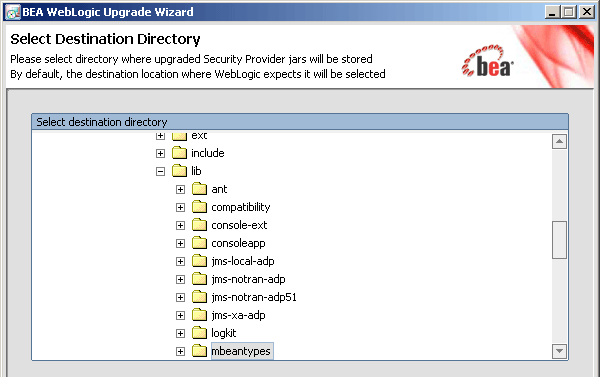The width and height of the screenshot is (600, 377).
Task: Expand the jms-notran-adp51 folder node
Action: [181, 297]
